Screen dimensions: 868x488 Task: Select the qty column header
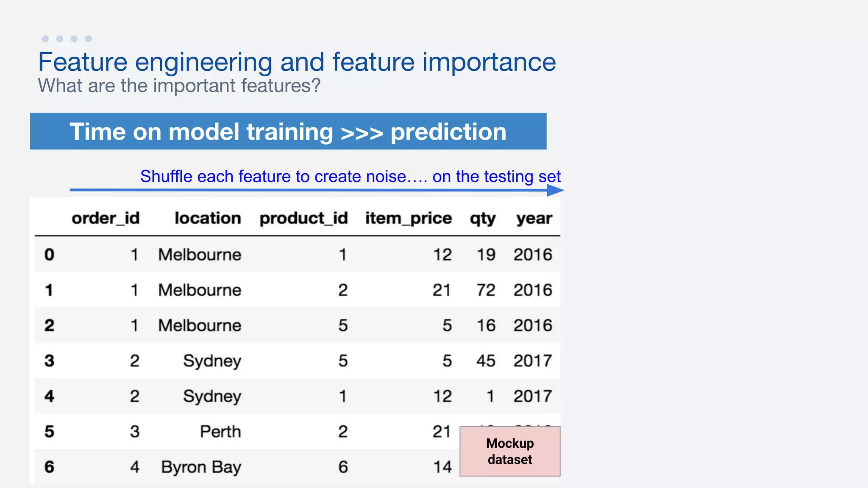[483, 219]
